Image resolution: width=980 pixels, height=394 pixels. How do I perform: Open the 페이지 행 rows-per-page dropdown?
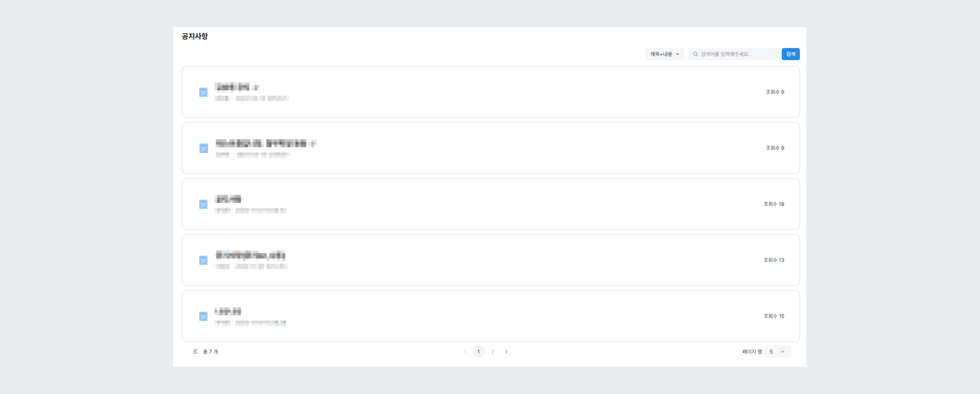(777, 352)
